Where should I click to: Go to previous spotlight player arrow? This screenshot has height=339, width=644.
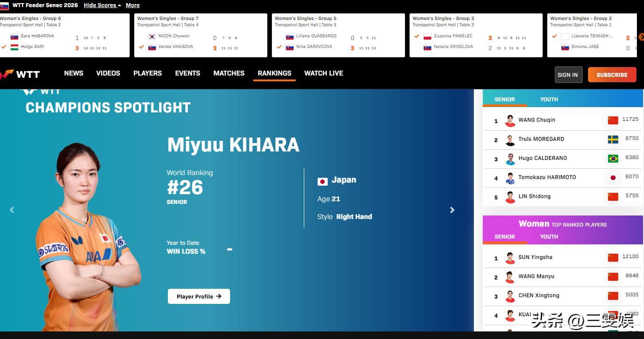click(x=12, y=210)
